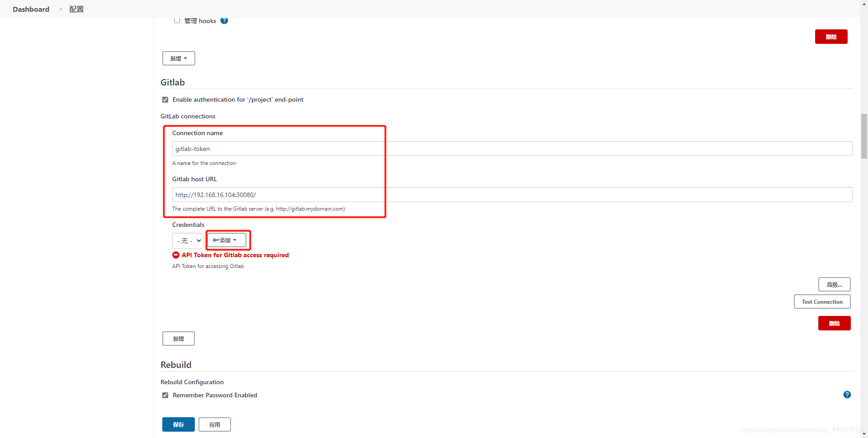
Task: Toggle Enable authentication for '/project' end-point
Action: click(x=165, y=99)
